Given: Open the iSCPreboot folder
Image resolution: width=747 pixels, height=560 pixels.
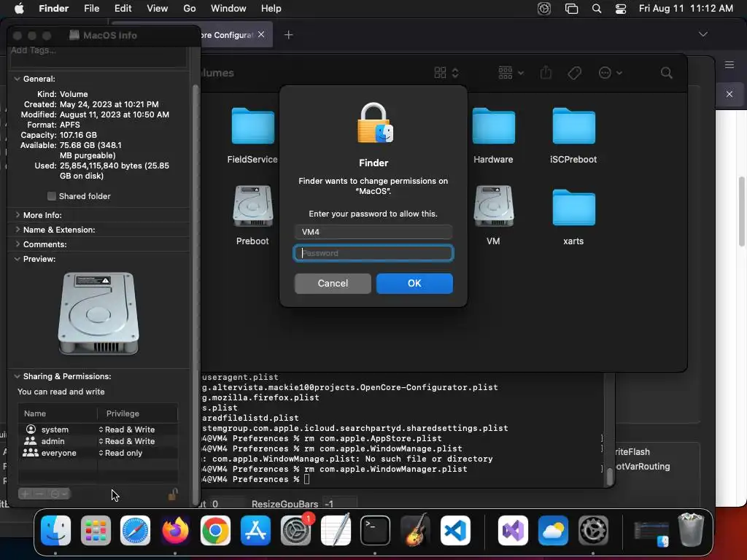Looking at the screenshot, I should pos(573,126).
